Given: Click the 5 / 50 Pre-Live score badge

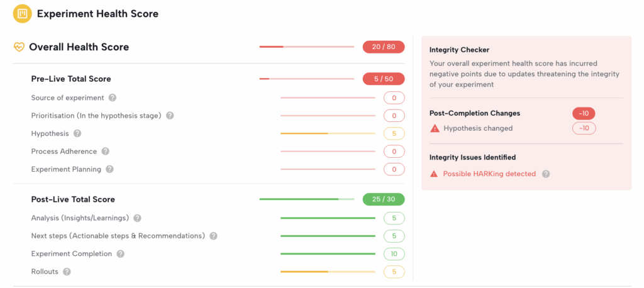Looking at the screenshot, I should [384, 79].
